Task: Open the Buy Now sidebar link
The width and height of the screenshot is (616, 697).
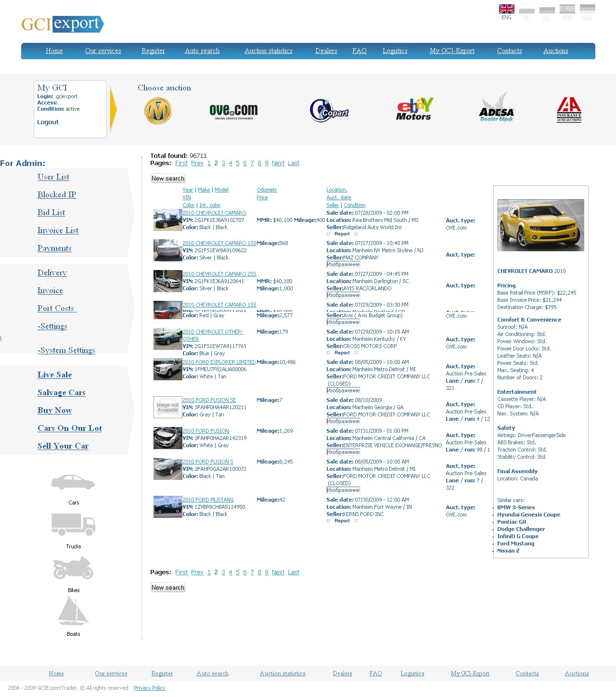Action: pyautogui.click(x=54, y=410)
